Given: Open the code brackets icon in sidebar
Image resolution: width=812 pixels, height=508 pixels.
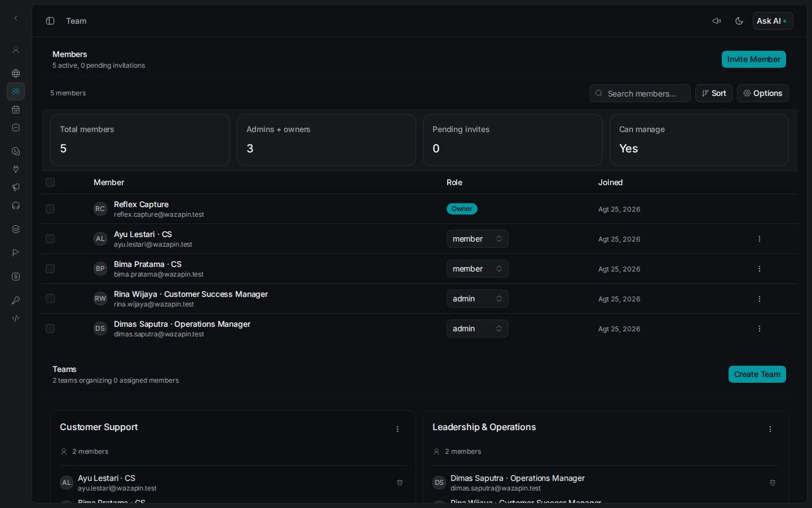Looking at the screenshot, I should point(16,318).
